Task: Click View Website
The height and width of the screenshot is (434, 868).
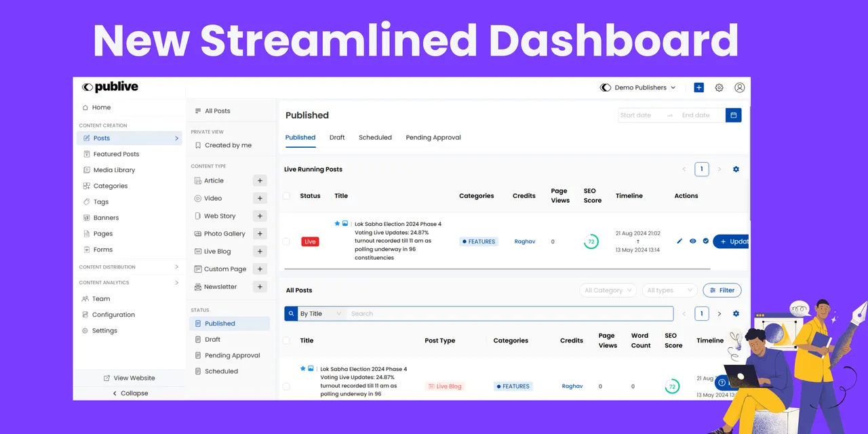Action: click(129, 378)
